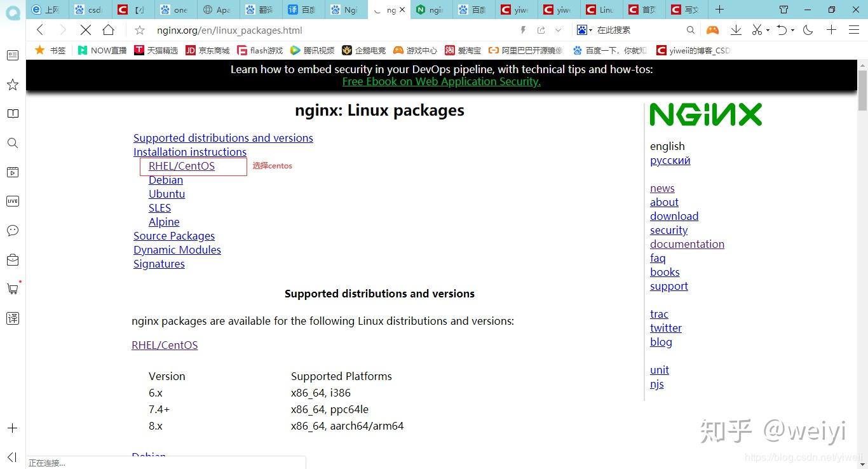Open the shopping cart sidebar icon

[x=13, y=289]
